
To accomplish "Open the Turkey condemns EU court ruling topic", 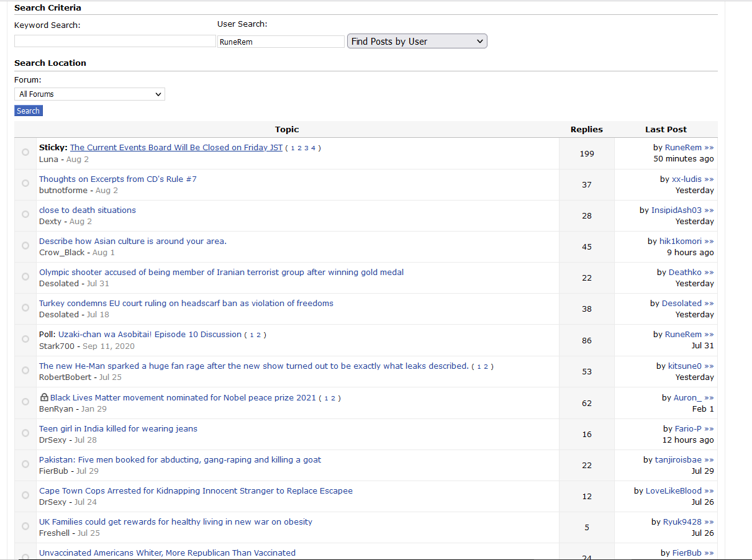I will pyautogui.click(x=186, y=304).
